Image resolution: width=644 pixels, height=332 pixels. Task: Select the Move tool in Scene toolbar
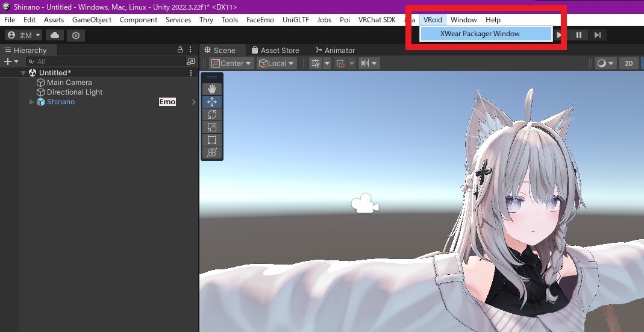[212, 101]
